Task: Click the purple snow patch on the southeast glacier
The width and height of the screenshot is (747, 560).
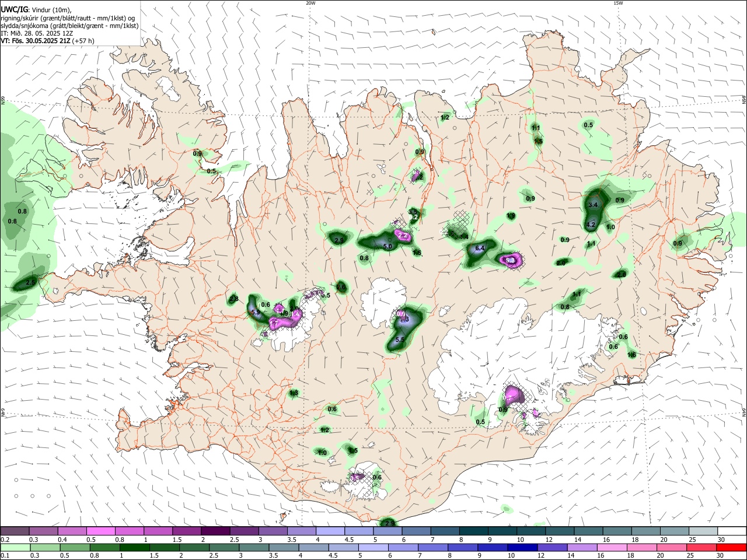Action: point(514,395)
